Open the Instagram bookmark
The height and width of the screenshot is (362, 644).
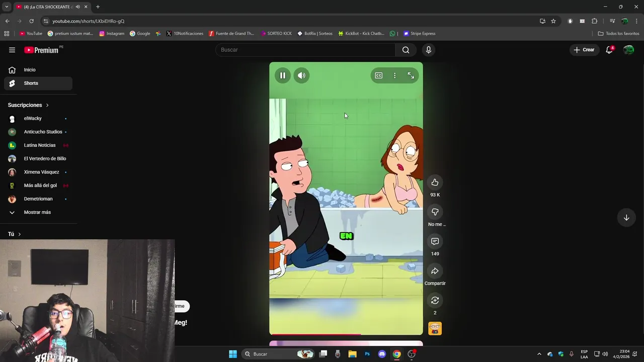coord(112,34)
